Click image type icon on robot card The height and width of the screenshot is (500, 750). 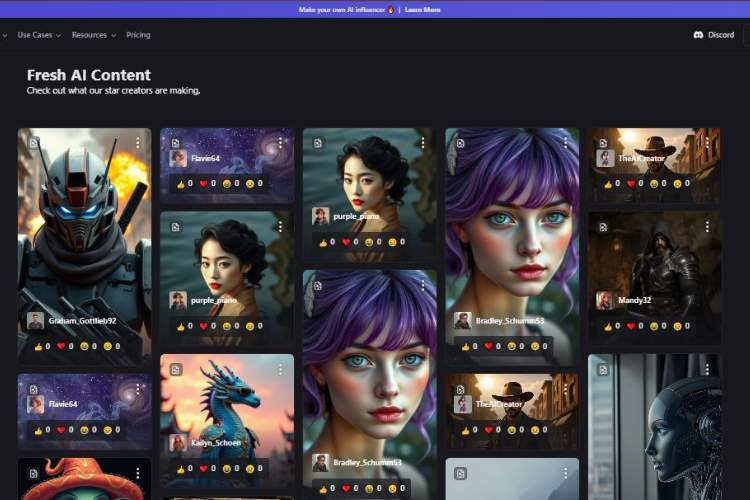(x=33, y=143)
